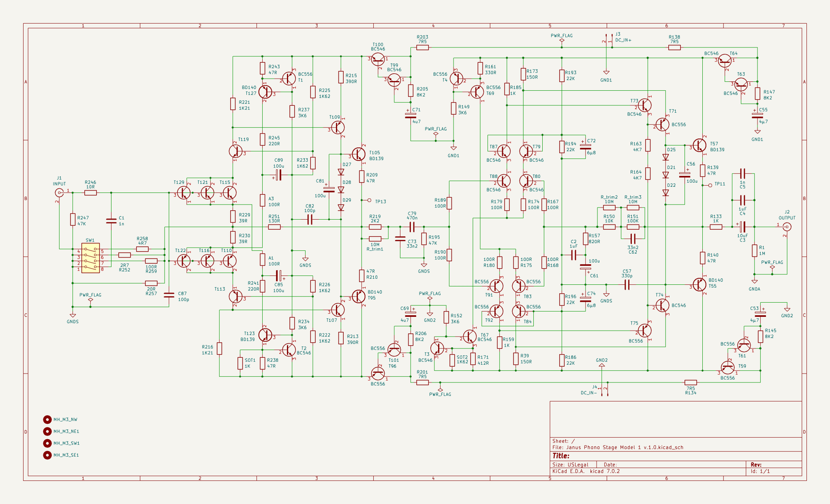830x504 pixels.
Task: Select transistor T71 BC556
Action: click(x=662, y=124)
